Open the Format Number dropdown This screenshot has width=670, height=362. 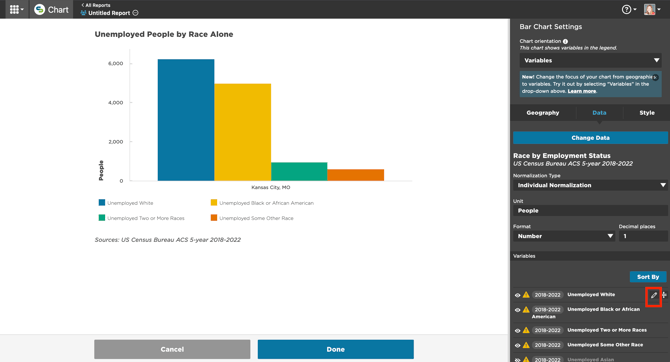click(564, 236)
